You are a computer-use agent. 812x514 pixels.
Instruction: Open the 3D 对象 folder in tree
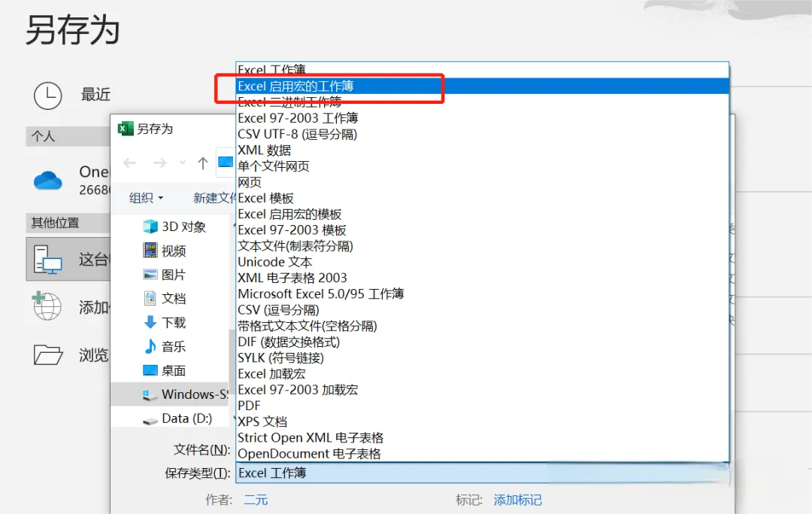[174, 227]
